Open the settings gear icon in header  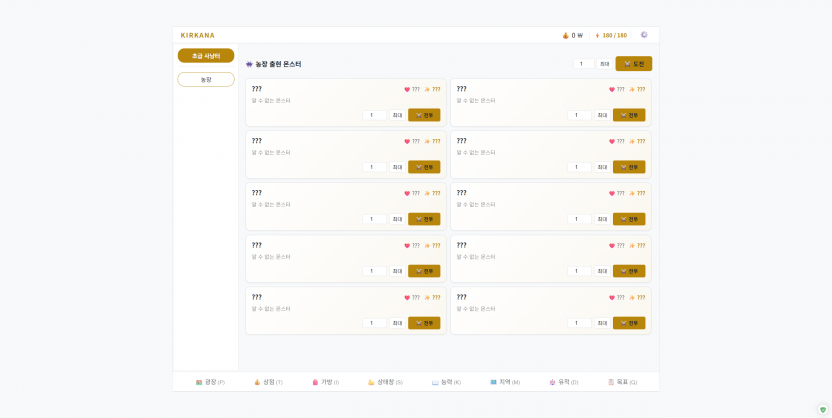click(x=644, y=35)
